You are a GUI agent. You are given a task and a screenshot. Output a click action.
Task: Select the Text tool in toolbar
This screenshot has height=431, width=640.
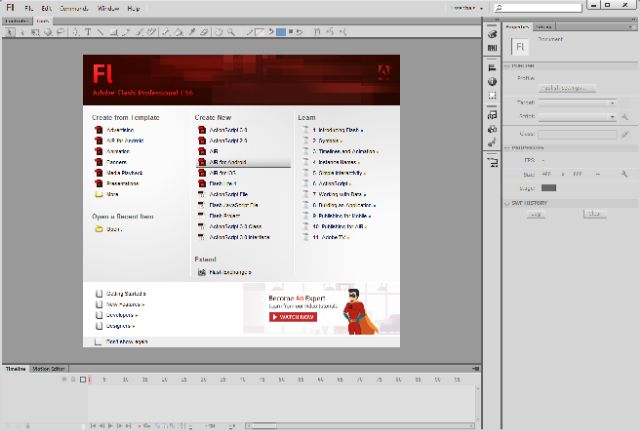(88, 31)
